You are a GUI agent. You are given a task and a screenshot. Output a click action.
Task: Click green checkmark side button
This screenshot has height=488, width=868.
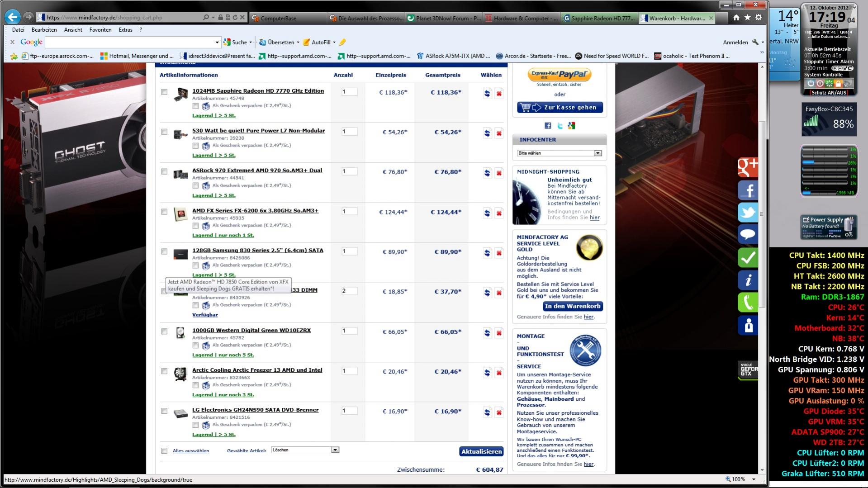point(748,258)
